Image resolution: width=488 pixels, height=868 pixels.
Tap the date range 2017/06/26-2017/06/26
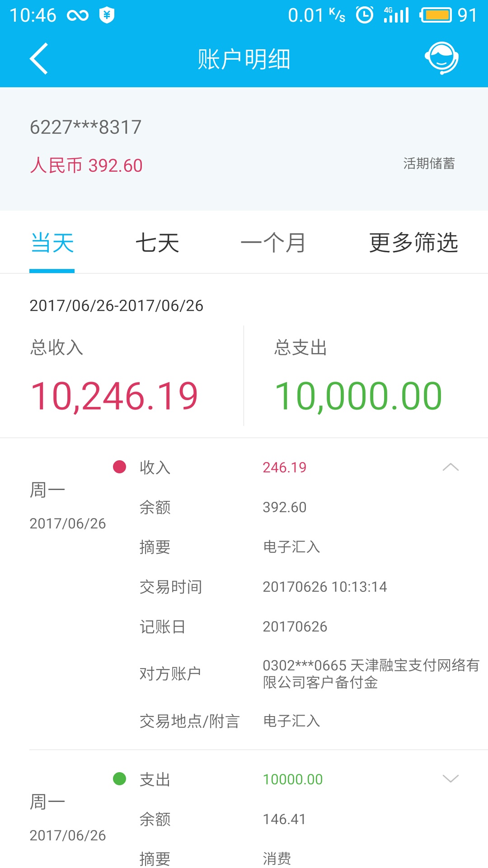[117, 306]
